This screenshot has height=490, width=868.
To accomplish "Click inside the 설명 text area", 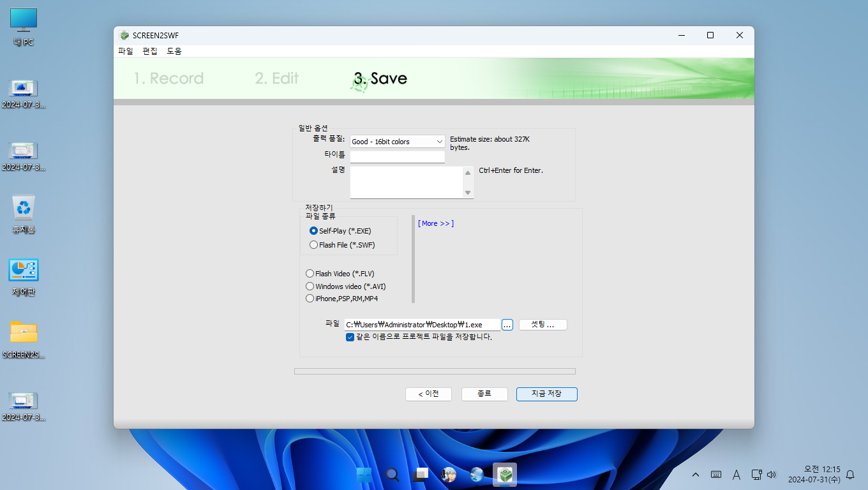I will tap(406, 182).
